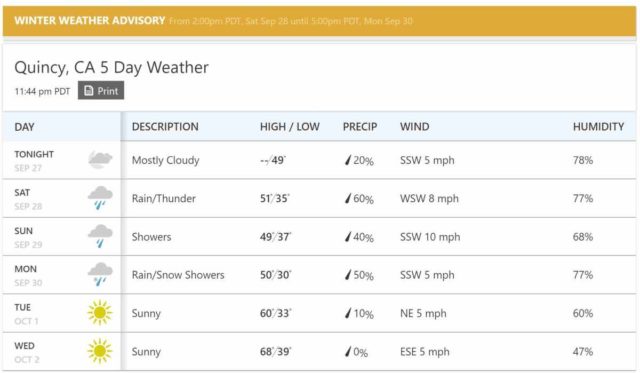Click the Print button
The height and width of the screenshot is (373, 640).
coord(101,91)
